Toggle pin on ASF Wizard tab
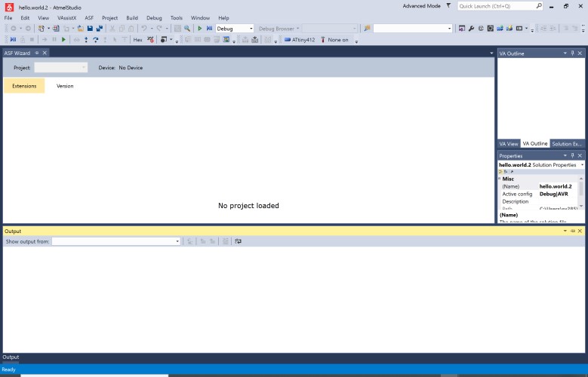This screenshot has width=588, height=377. (x=37, y=53)
